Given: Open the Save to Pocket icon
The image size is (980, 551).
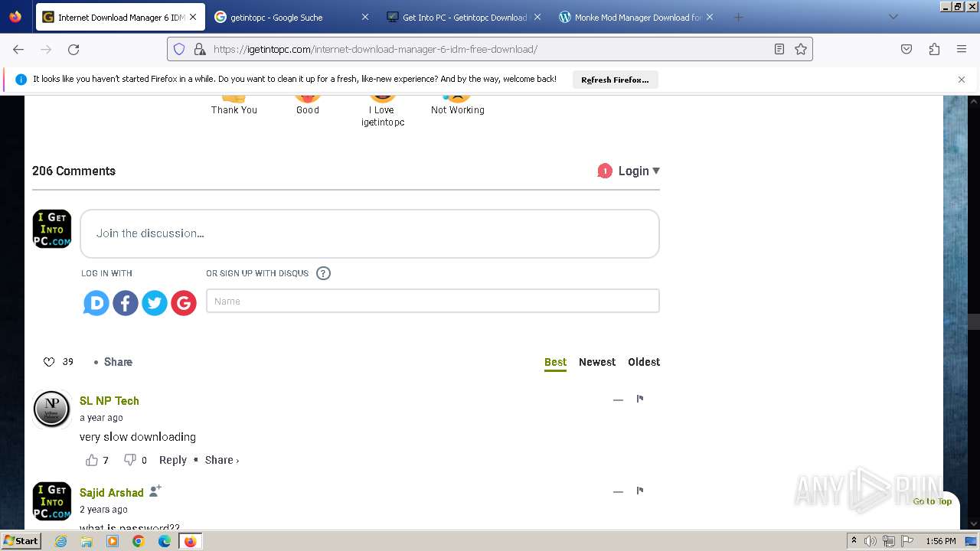Looking at the screenshot, I should point(906,49).
